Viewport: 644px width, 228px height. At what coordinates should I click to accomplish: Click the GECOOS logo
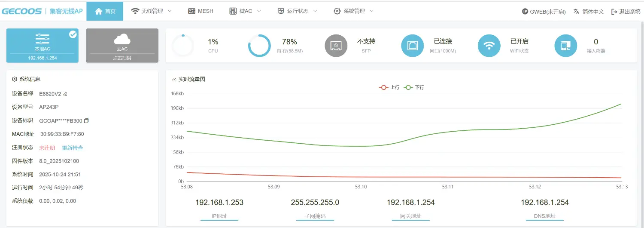point(21,11)
